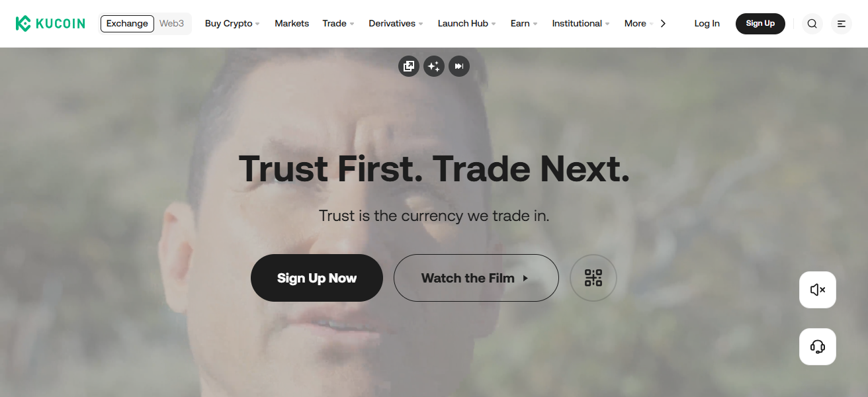Open the headset customer support icon

coord(818,347)
